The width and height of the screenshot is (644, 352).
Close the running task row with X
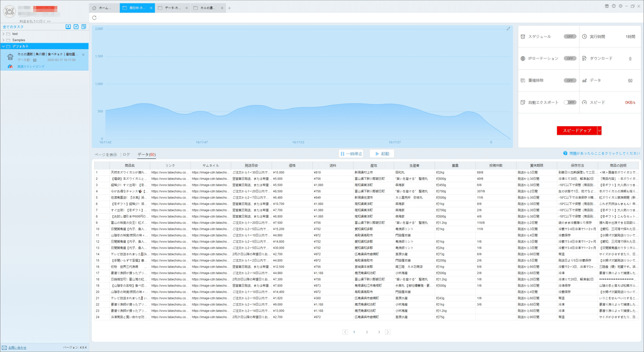[83, 55]
